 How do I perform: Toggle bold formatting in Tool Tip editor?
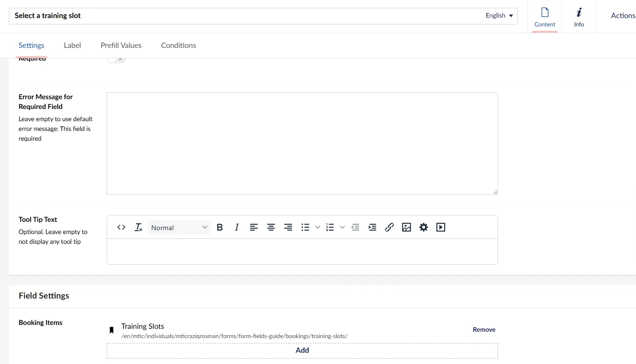(220, 227)
